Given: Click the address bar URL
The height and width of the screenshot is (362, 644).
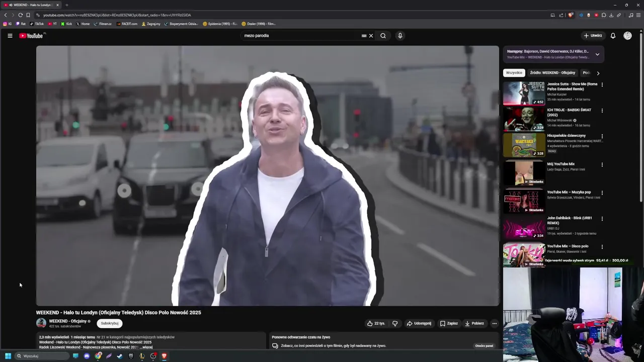Looking at the screenshot, I should tap(117, 15).
